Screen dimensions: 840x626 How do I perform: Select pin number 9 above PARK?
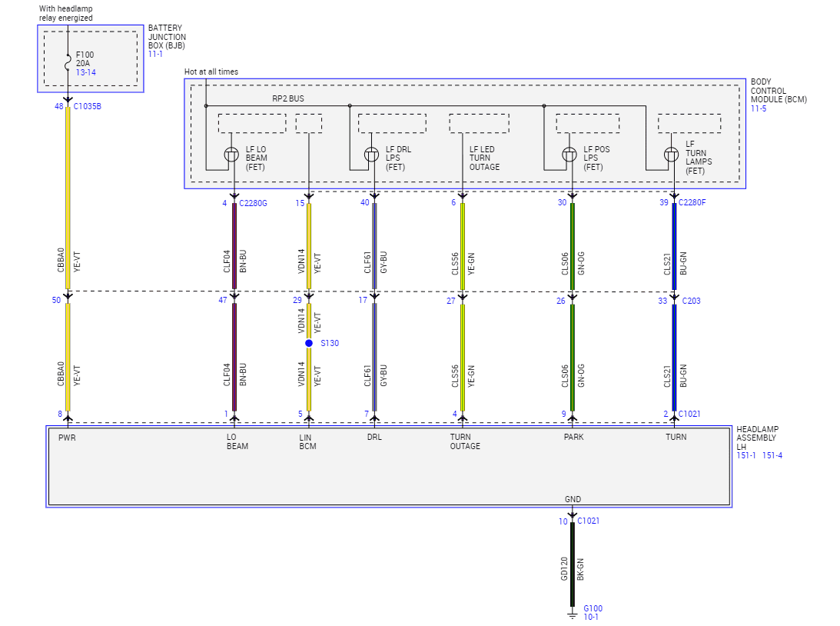(x=563, y=414)
